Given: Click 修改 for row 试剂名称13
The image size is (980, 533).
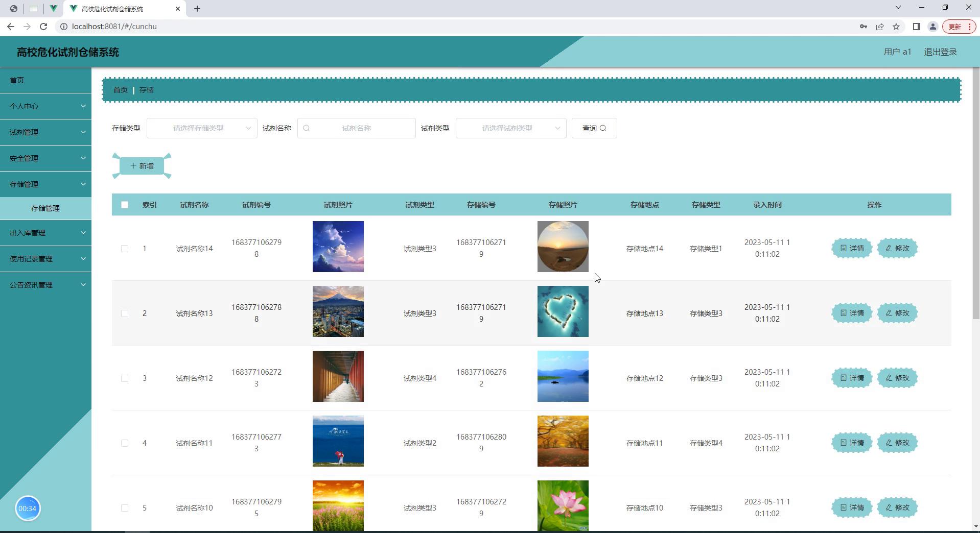Looking at the screenshot, I should pyautogui.click(x=897, y=313).
